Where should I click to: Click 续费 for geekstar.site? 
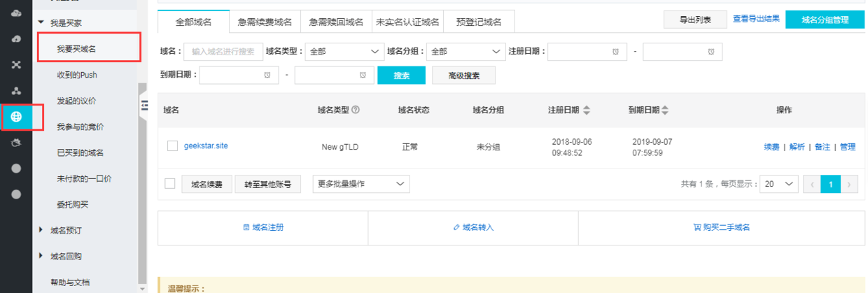click(x=771, y=147)
